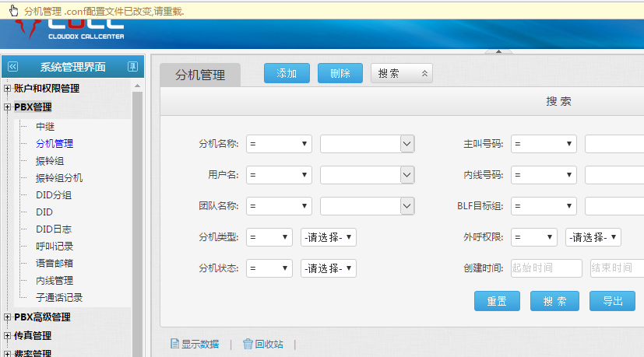Open 振铃组 in the sidebar tree
This screenshot has height=357, width=644.
(50, 161)
